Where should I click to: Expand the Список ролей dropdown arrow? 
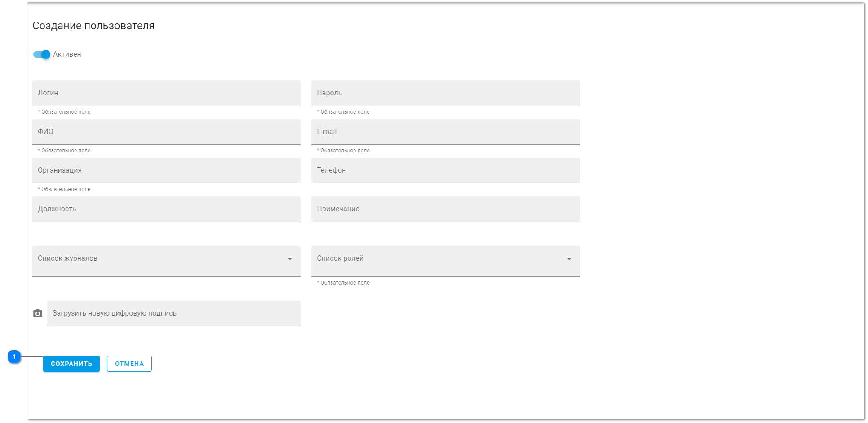coord(569,259)
